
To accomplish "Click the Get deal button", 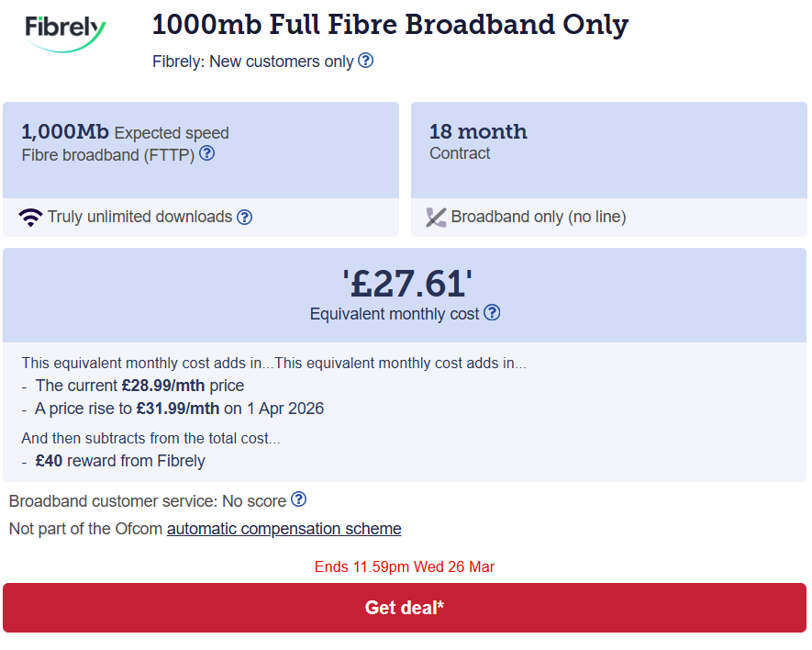I will click(405, 608).
